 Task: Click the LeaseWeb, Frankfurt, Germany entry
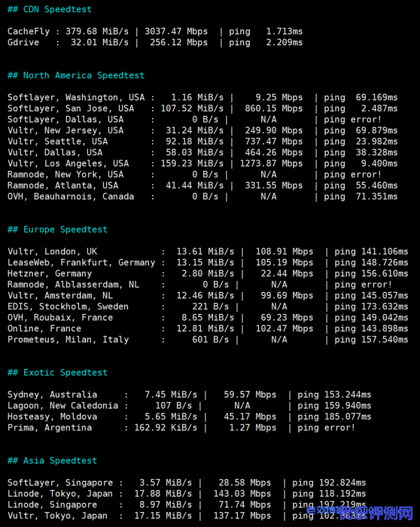tap(81, 262)
